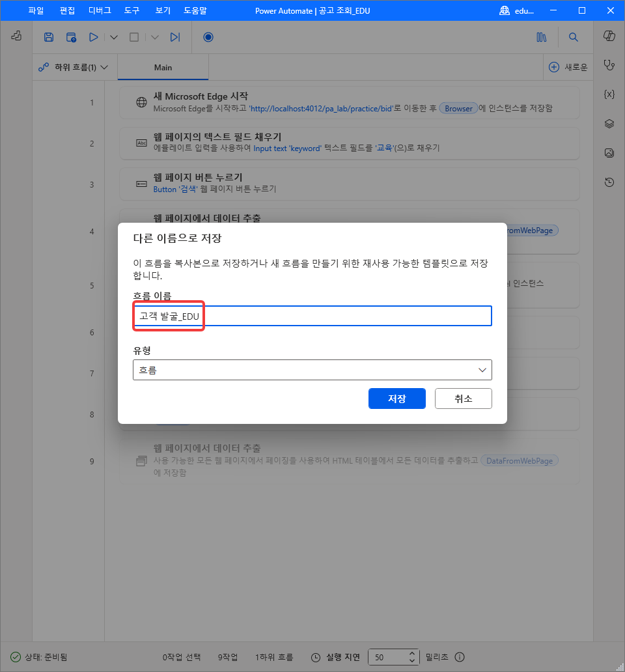Open the 도움말 menu
This screenshot has height=672, width=625.
pyautogui.click(x=195, y=10)
